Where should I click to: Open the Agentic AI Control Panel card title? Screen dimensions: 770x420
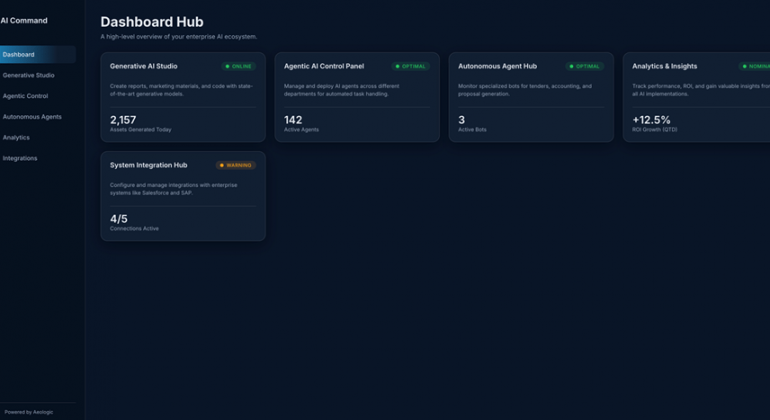324,66
